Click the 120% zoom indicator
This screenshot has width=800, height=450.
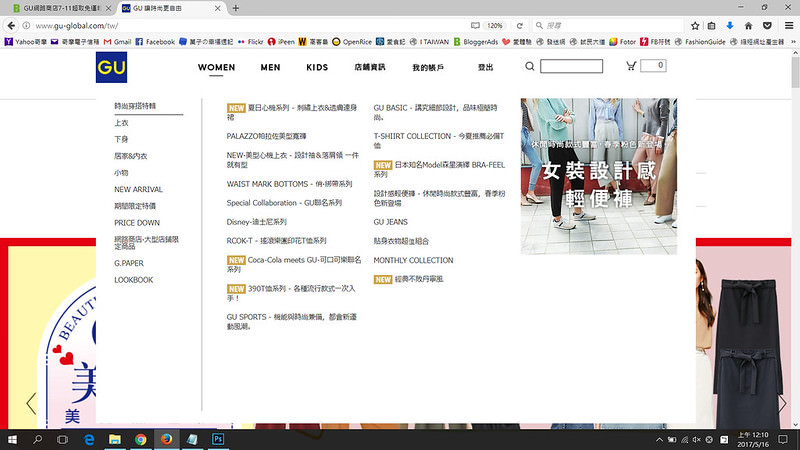coord(494,26)
